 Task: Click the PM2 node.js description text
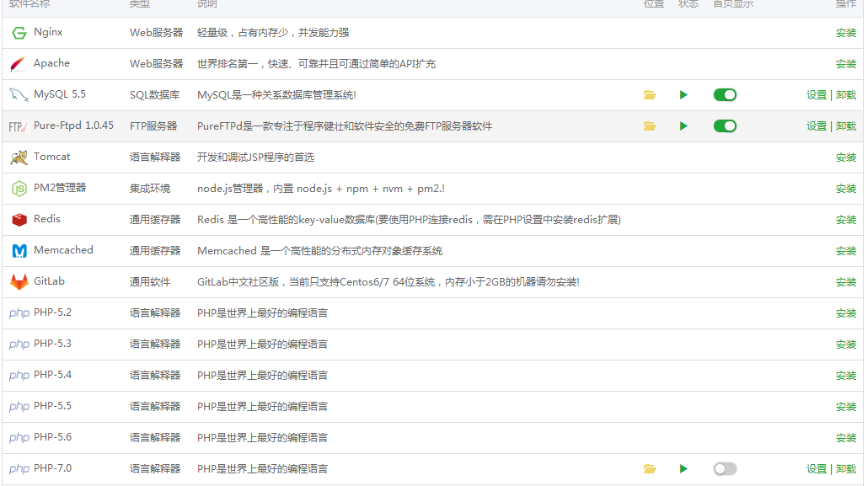pos(321,189)
